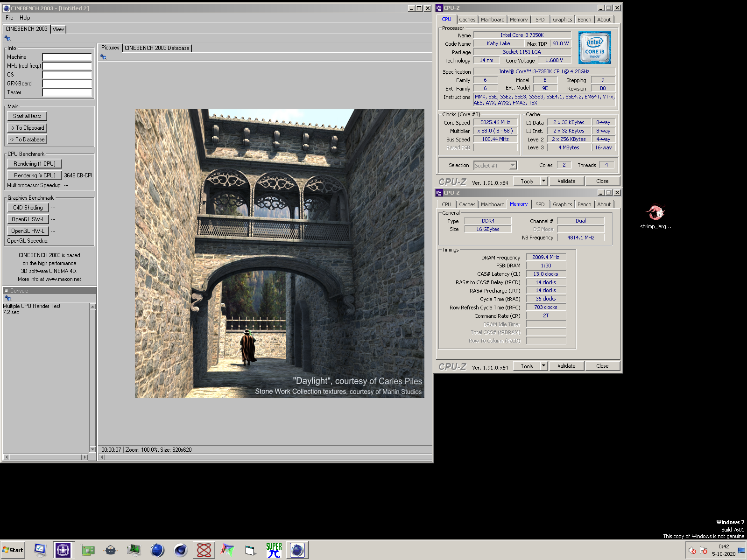Screen dimensions: 747x560
Task: Open the About tab in the lower CPU-Z window
Action: click(604, 204)
